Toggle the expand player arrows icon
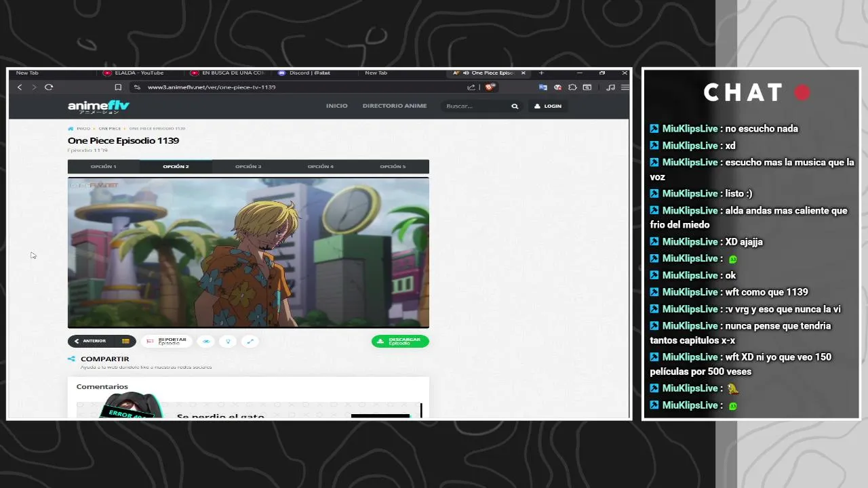Viewport: 868px width, 488px height. (250, 341)
